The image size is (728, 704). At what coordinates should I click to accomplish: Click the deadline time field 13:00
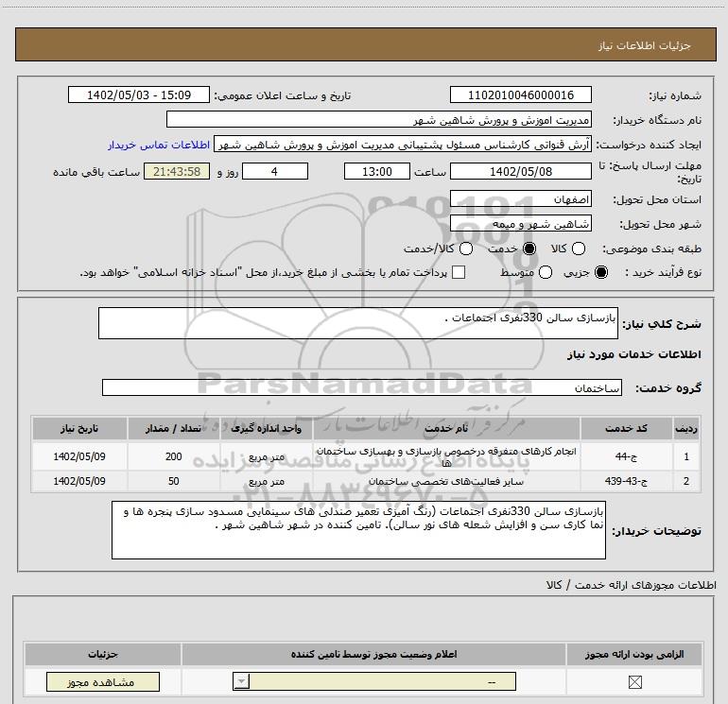click(x=377, y=171)
